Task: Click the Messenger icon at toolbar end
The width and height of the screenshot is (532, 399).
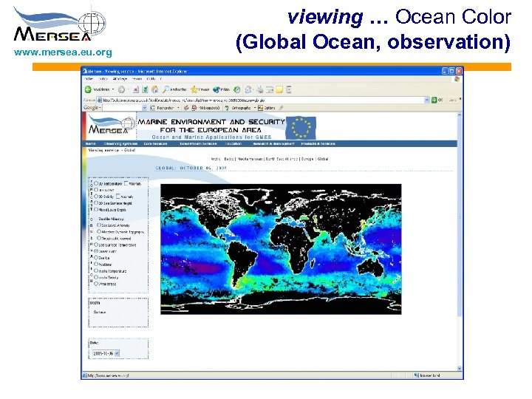Action: coord(289,89)
